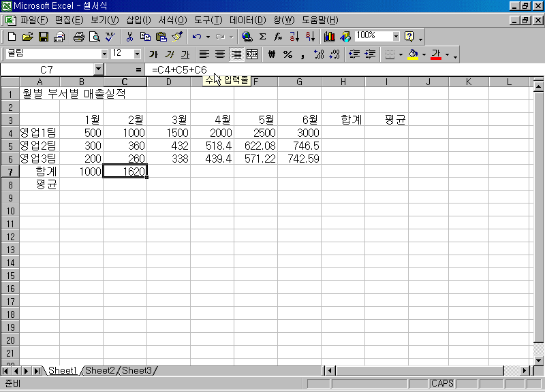The image size is (545, 392).
Task: Open font color palette dropdown arrow
Action: point(447,54)
